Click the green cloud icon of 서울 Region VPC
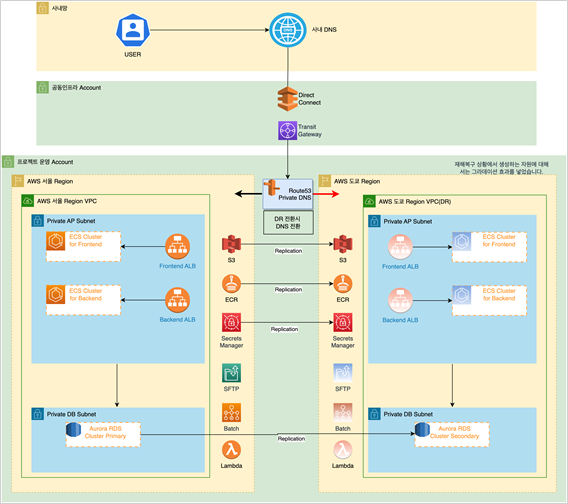 [28, 201]
